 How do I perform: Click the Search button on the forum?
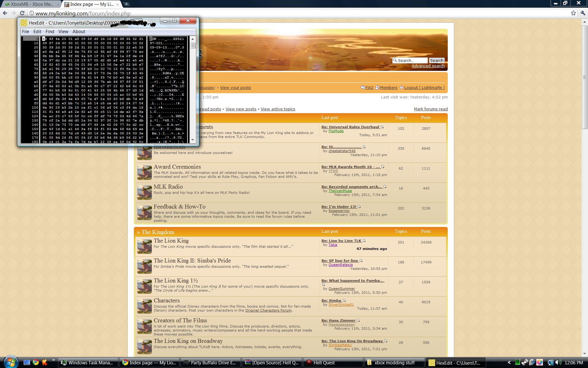(436, 60)
